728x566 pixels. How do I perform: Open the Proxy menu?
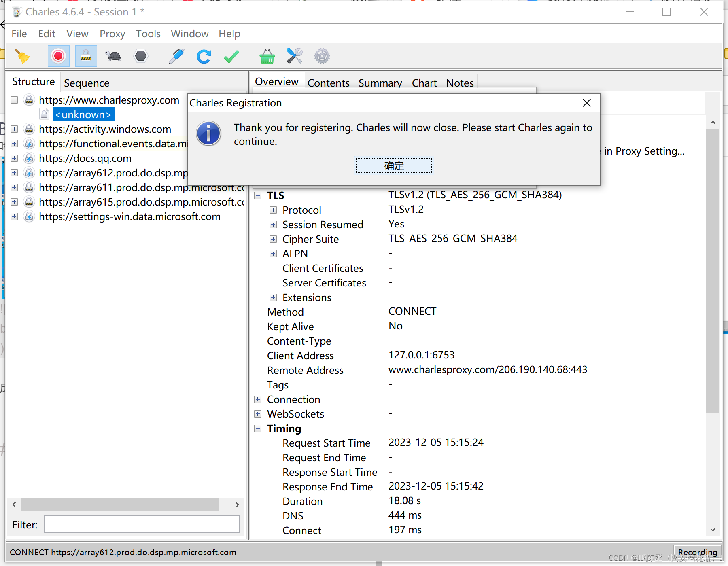tap(112, 34)
